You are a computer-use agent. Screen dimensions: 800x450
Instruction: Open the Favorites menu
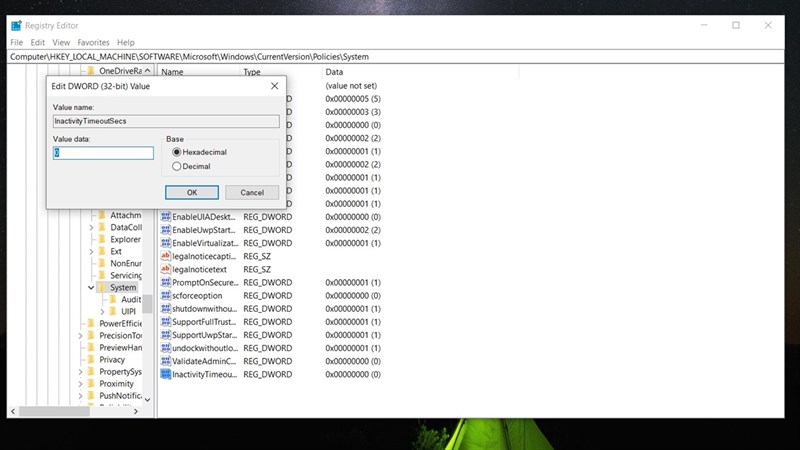click(x=93, y=42)
